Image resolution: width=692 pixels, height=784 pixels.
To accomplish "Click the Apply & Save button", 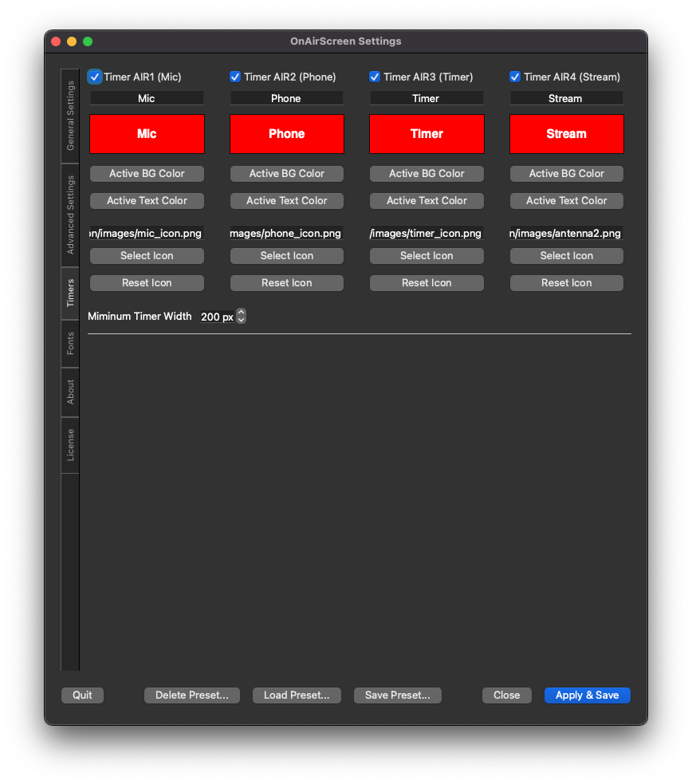I will click(587, 695).
